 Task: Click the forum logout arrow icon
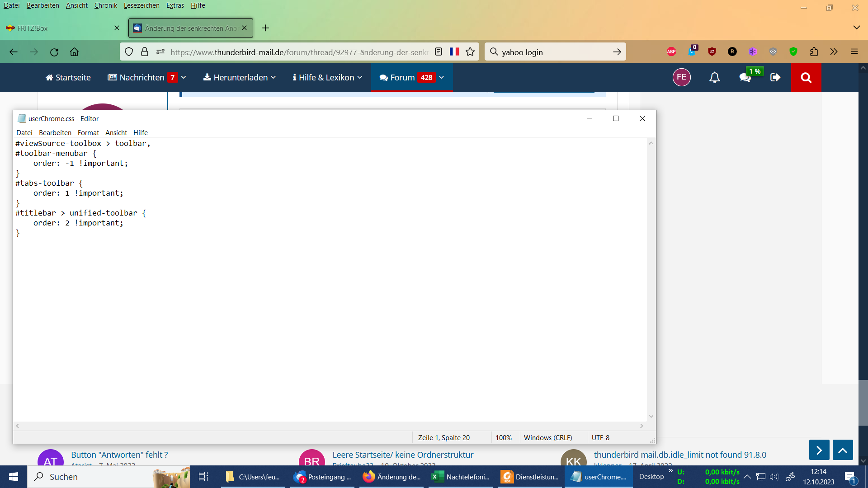[775, 78]
